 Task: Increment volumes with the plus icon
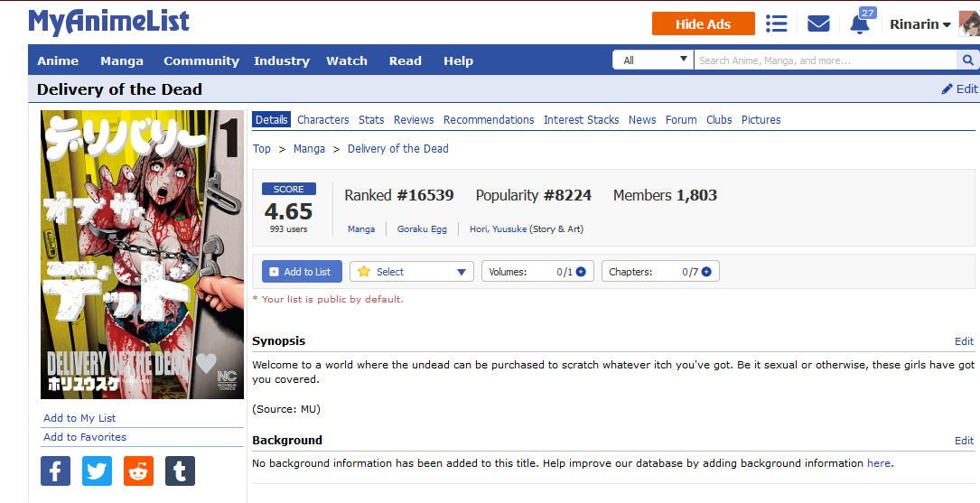(x=582, y=272)
